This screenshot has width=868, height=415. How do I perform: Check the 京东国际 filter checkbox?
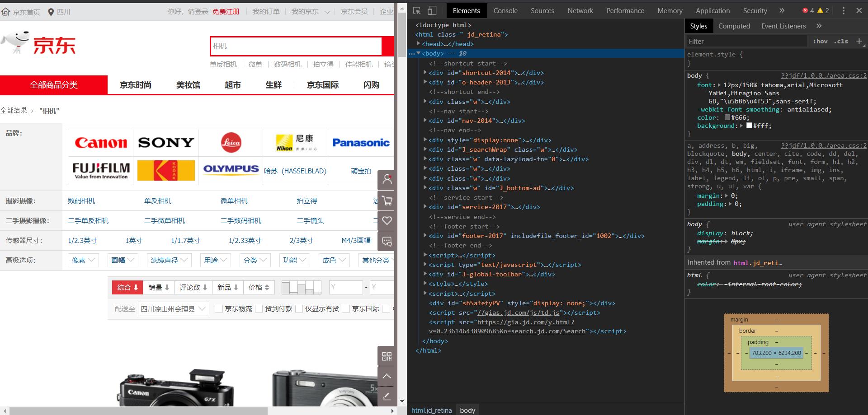coord(346,309)
